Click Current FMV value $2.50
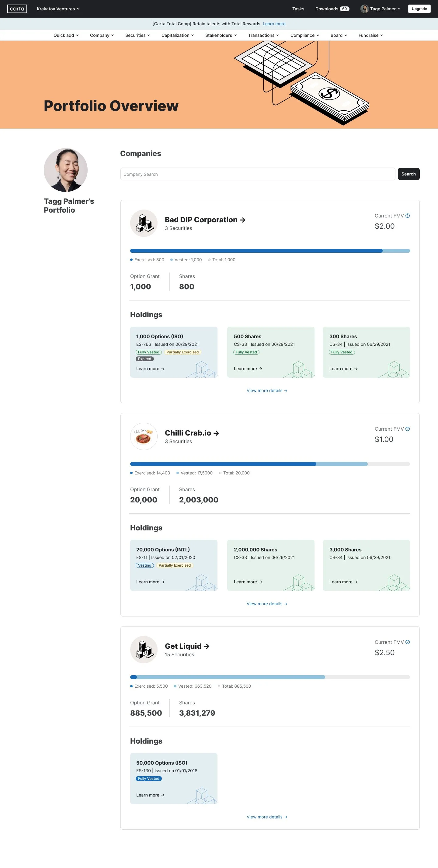Viewport: 438px width, 868px height. coord(384,653)
